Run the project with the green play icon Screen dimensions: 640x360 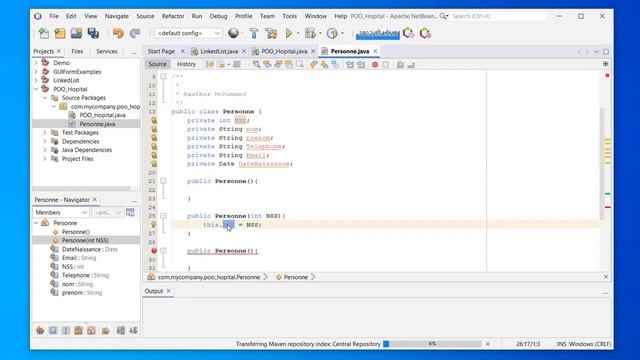point(289,33)
